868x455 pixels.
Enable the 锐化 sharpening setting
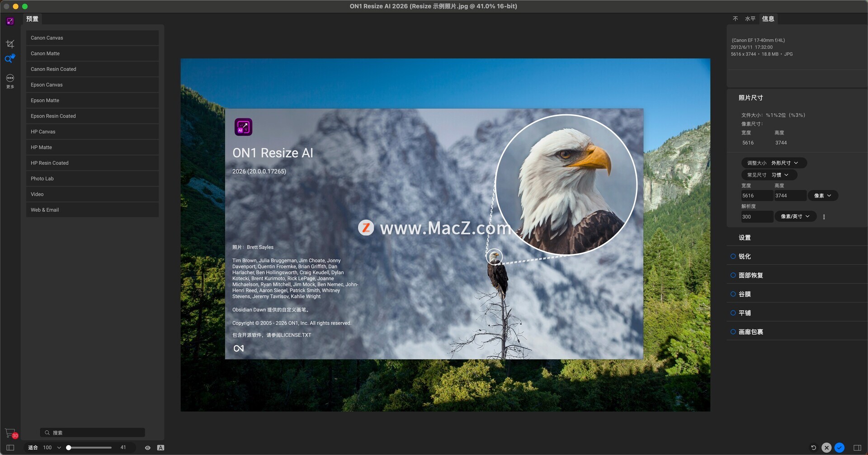click(x=733, y=256)
